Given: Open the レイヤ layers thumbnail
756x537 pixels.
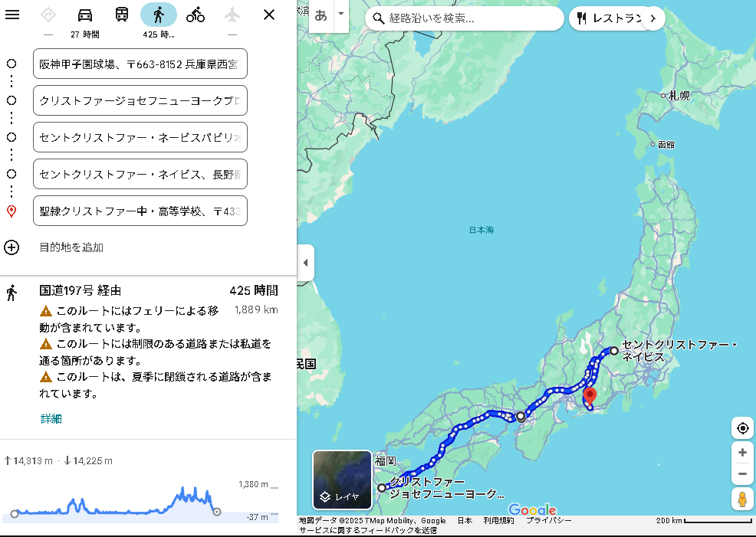Looking at the screenshot, I should coord(342,480).
